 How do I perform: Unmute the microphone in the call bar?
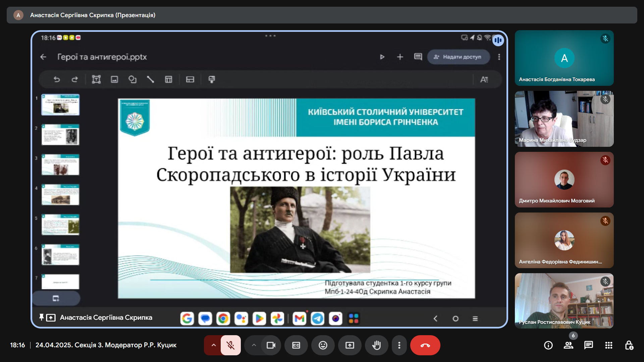pos(230,345)
